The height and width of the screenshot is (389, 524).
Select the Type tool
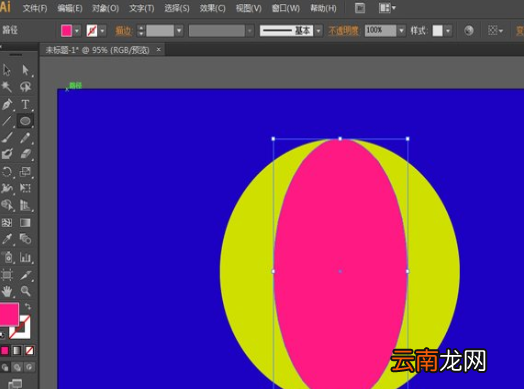coord(25,105)
